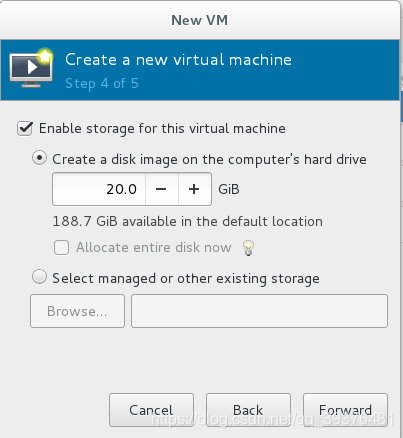Click the Allocate entire disk now label text
Viewport: 403px width, 438px height.
[x=154, y=248]
